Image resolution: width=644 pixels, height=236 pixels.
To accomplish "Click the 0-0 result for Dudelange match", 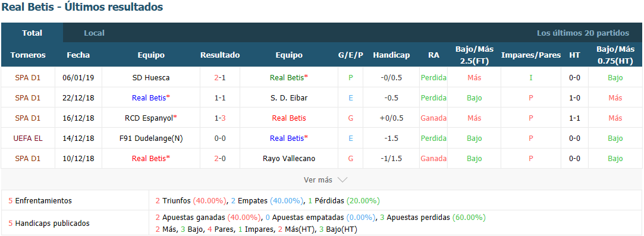I will click(x=220, y=139).
